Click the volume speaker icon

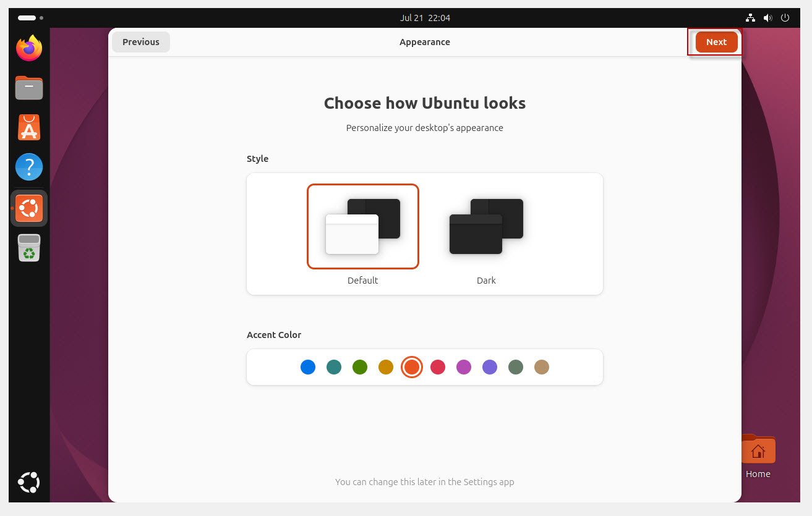click(768, 18)
